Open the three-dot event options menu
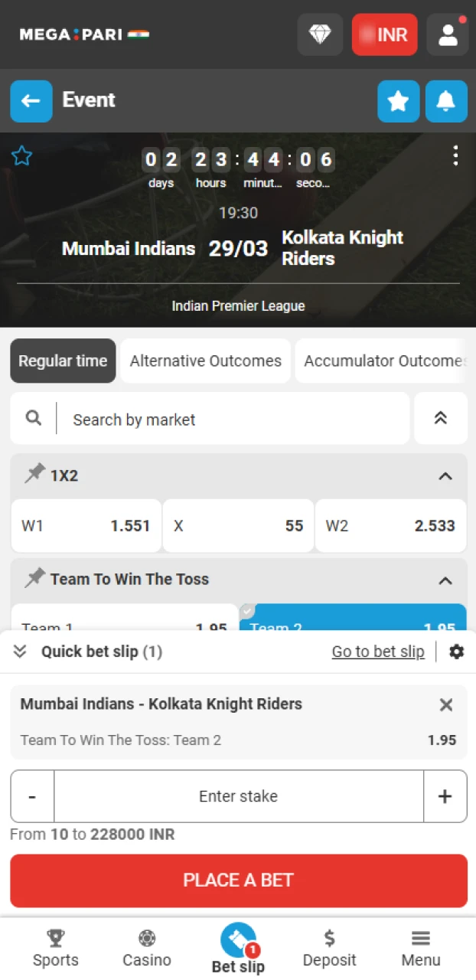Viewport: 476px width, 980px height. click(x=456, y=155)
